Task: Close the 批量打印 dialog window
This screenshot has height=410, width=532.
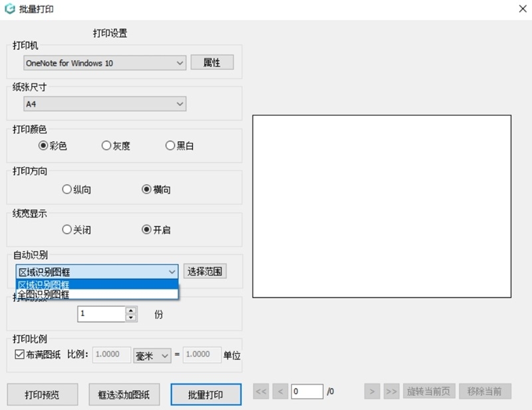Action: 523,9
